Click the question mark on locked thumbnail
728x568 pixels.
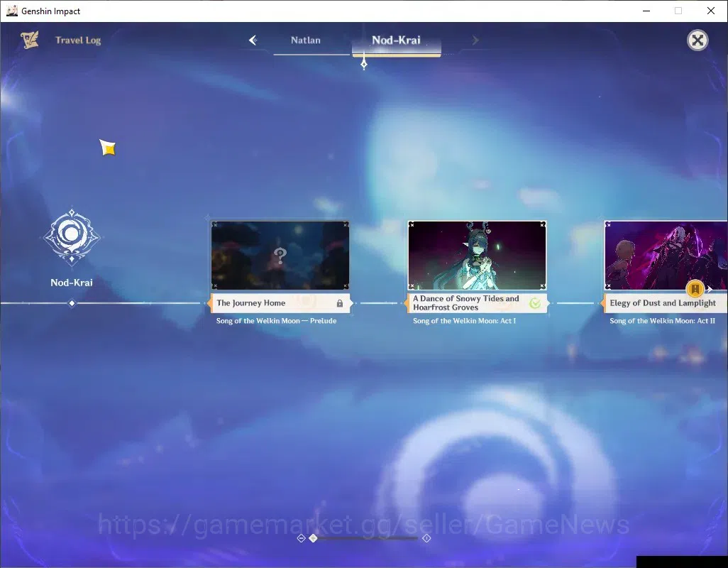coord(280,255)
